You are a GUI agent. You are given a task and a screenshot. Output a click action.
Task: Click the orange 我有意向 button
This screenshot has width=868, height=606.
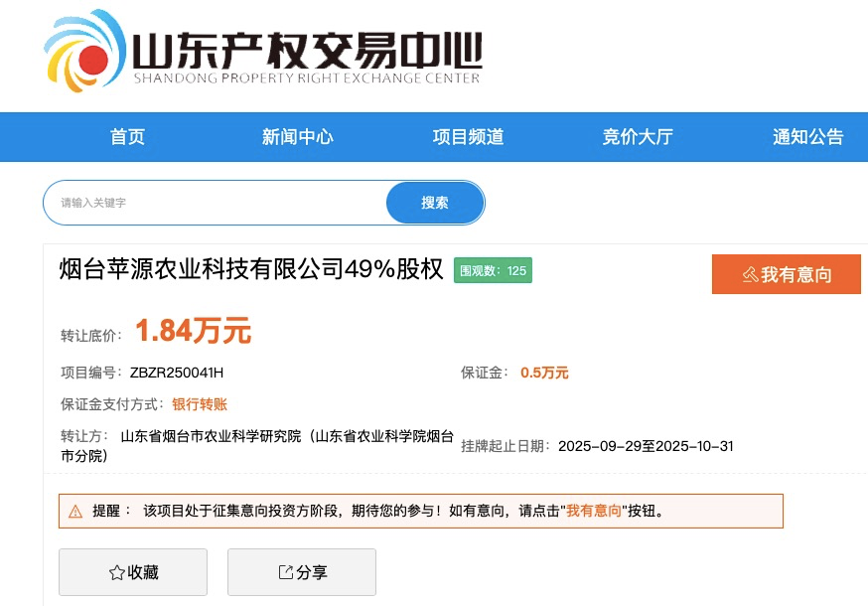786,274
